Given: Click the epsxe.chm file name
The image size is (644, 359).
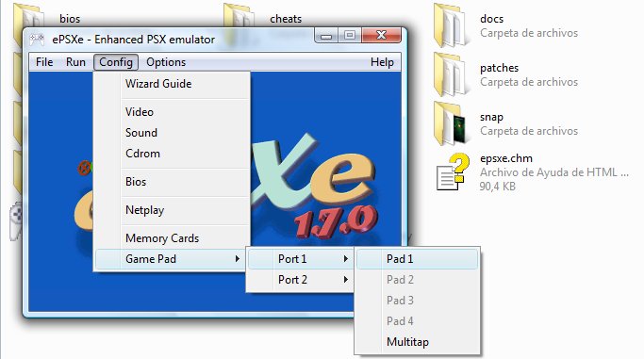Looking at the screenshot, I should tap(506, 158).
